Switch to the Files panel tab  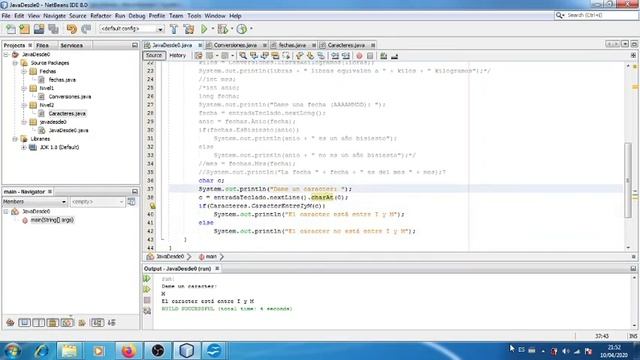(x=42, y=45)
